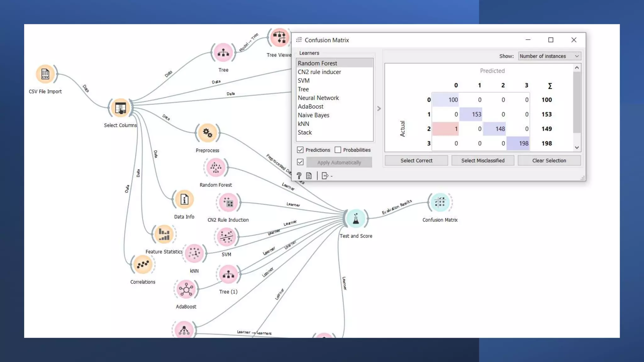The height and width of the screenshot is (362, 644).
Task: Click the Data Info widget icon
Action: (x=184, y=200)
